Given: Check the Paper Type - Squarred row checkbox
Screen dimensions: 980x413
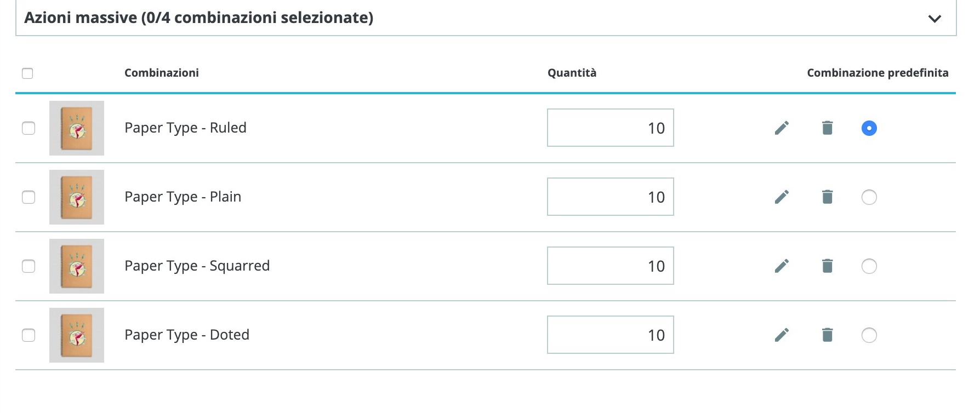Looking at the screenshot, I should (x=29, y=266).
